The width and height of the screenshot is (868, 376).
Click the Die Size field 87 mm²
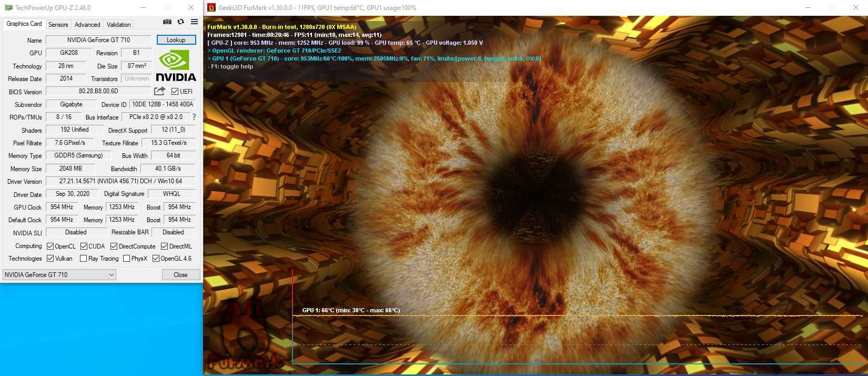137,66
